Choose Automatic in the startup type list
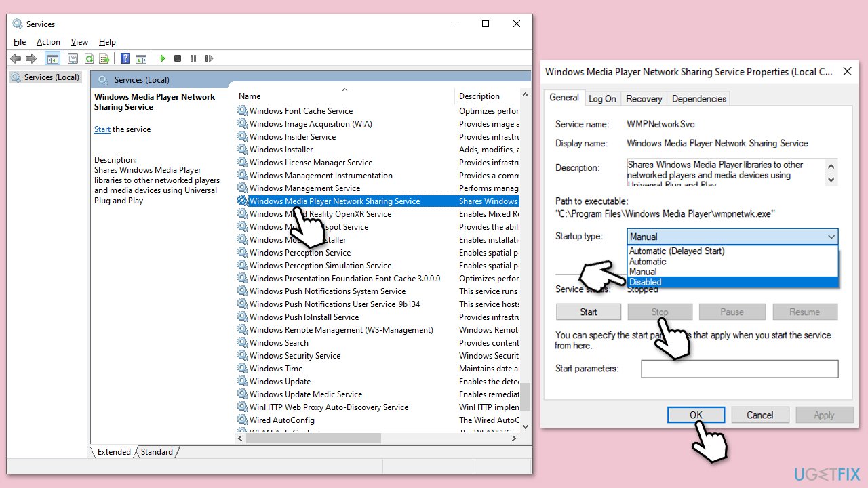The height and width of the screenshot is (488, 868). tap(732, 261)
